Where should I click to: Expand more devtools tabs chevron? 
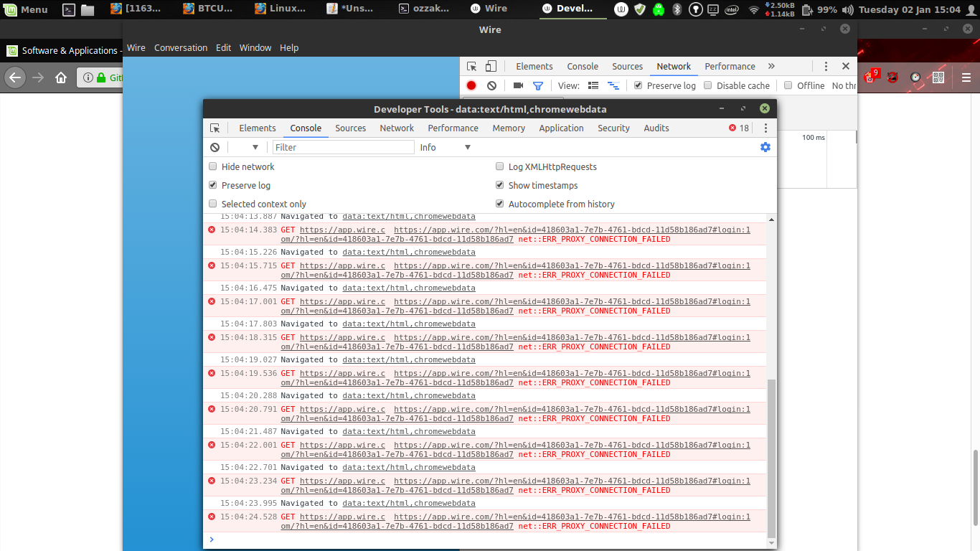coord(771,66)
